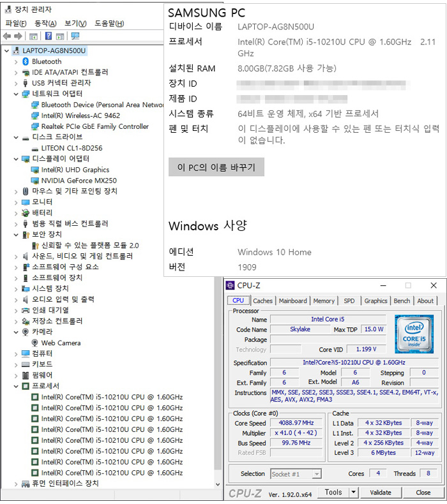
Task: Click the print queue (인쇄 대기열) icon
Action: pyautogui.click(x=26, y=311)
